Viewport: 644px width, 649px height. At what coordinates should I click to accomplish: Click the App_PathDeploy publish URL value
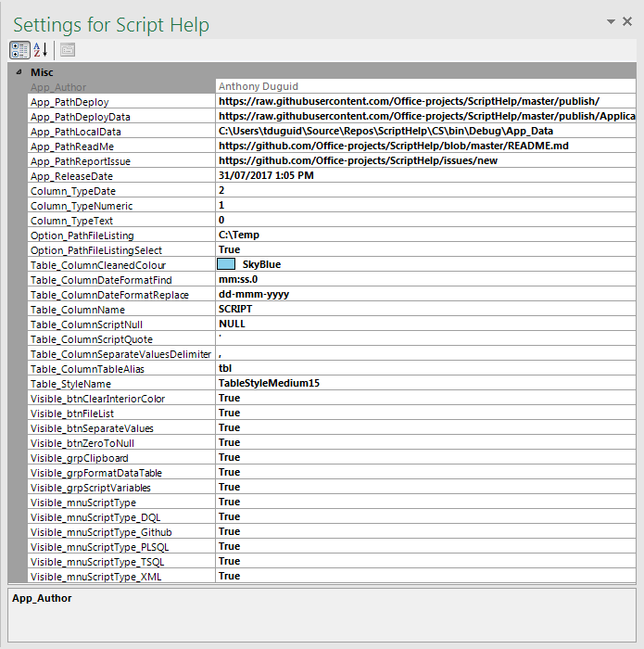(x=425, y=101)
